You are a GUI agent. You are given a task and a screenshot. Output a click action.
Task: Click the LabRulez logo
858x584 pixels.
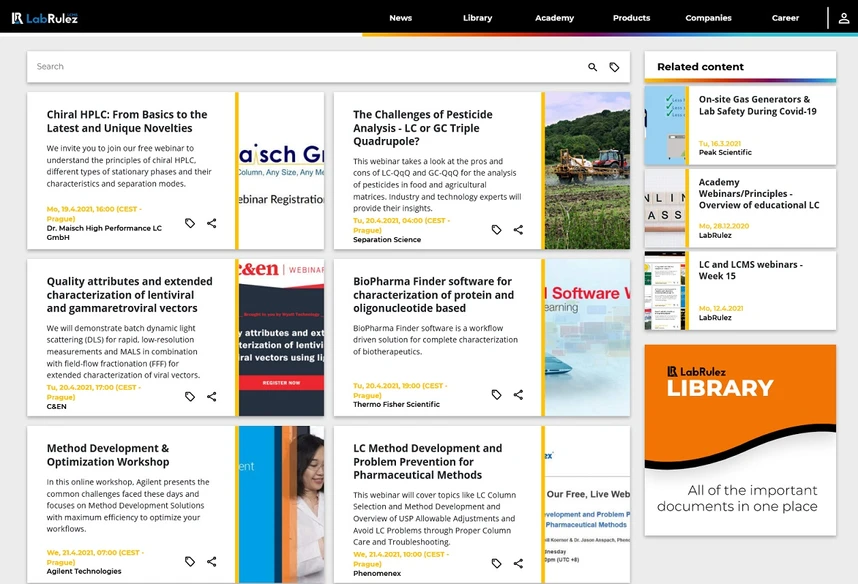tap(44, 18)
